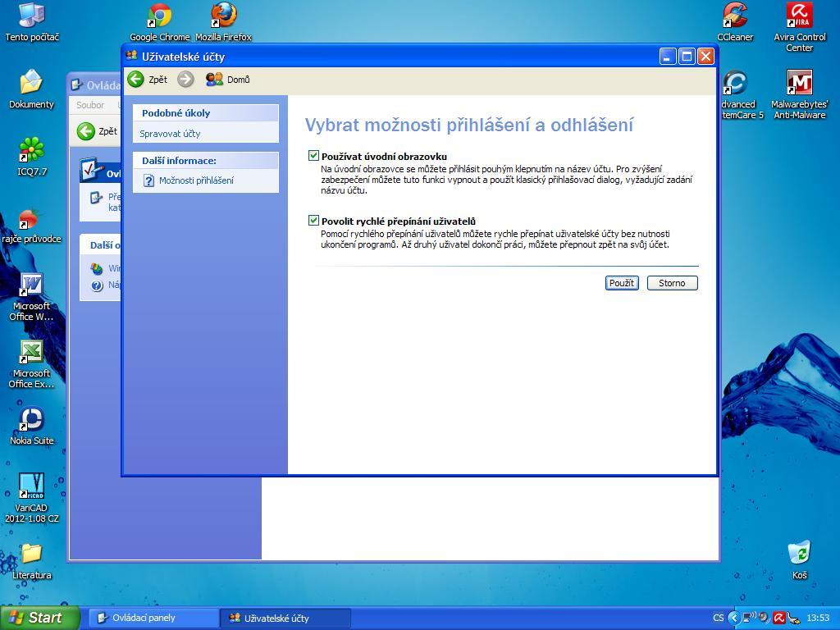
Task: Click the blue help icon in Ovládací panely sidebar
Action: click(97, 285)
